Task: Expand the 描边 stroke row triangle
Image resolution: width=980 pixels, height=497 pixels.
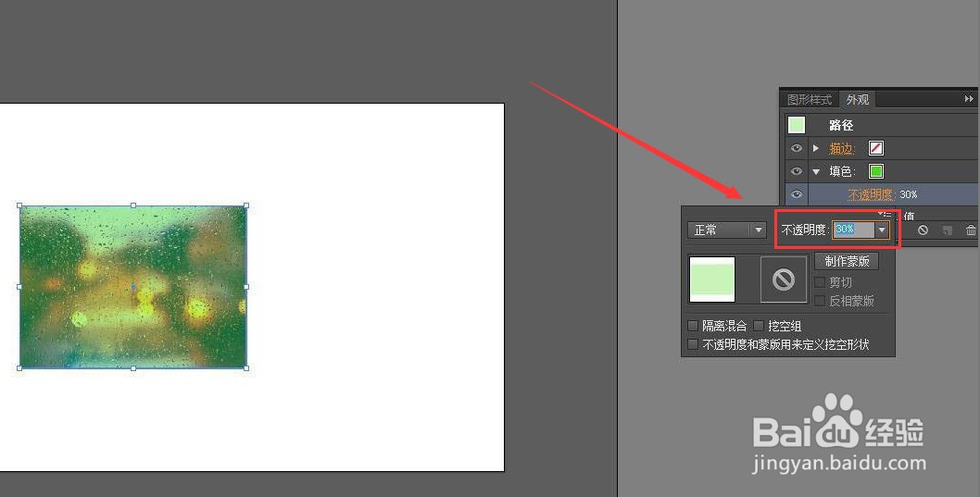Action: pos(816,148)
